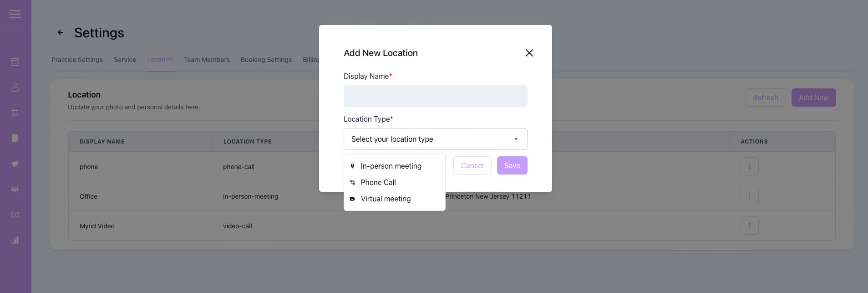Open the Select your location type dropdown
This screenshot has height=293, width=868.
(x=435, y=139)
